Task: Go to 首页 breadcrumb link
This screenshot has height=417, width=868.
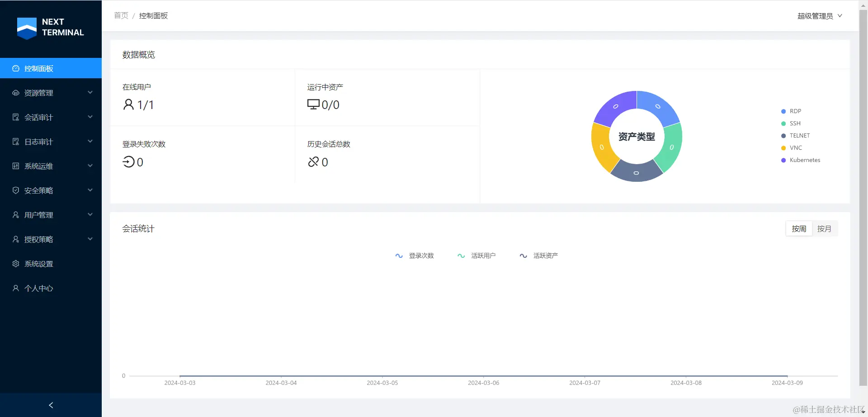Action: click(x=121, y=16)
